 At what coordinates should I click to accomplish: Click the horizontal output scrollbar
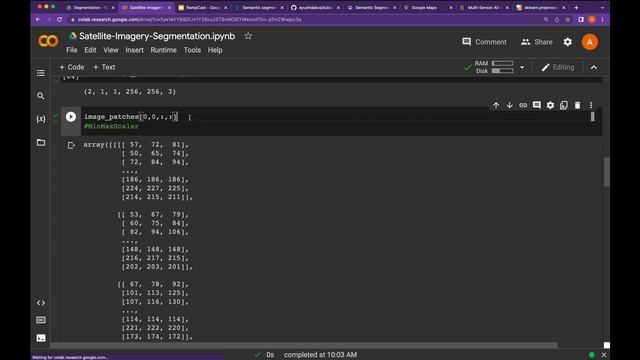304,345
